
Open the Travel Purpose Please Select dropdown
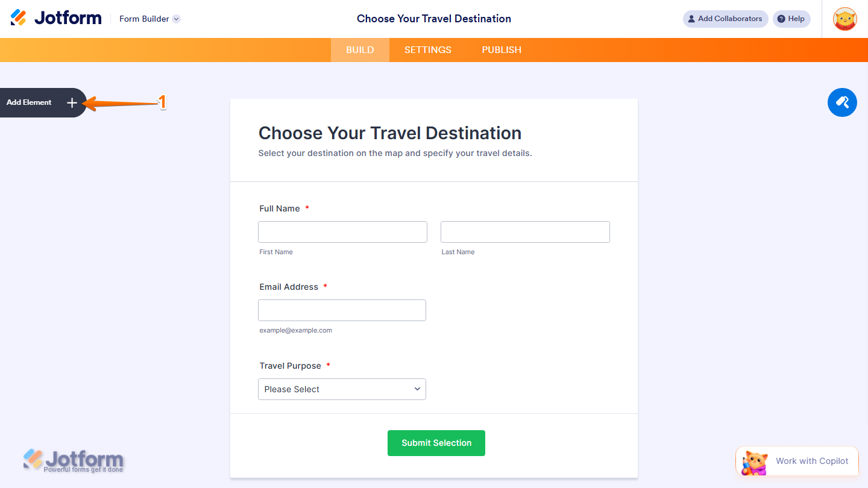[342, 389]
